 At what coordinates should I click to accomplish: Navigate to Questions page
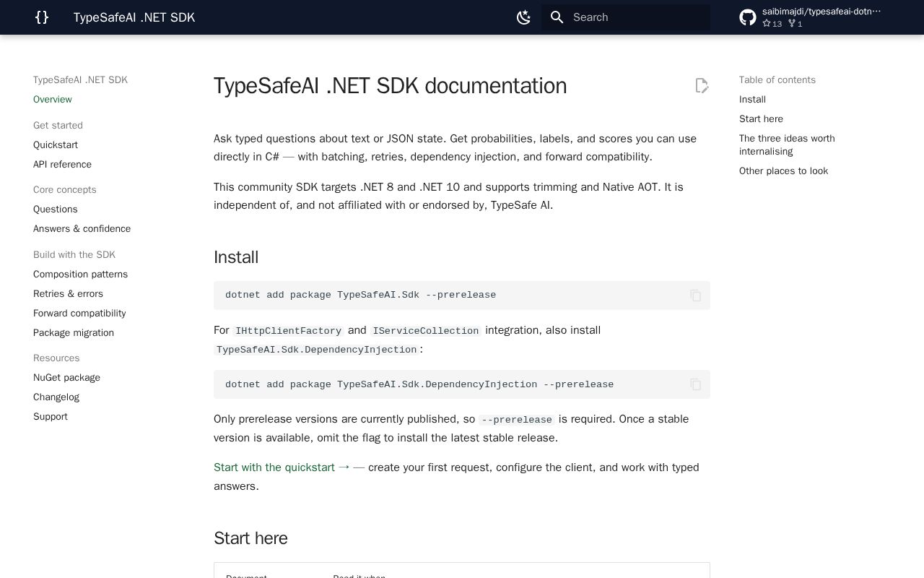click(x=56, y=210)
